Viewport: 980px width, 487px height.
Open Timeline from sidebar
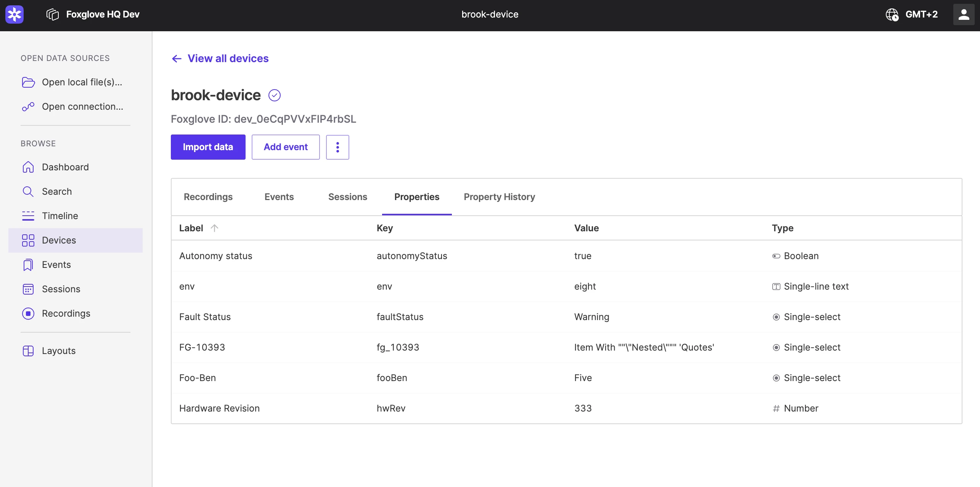pyautogui.click(x=60, y=216)
